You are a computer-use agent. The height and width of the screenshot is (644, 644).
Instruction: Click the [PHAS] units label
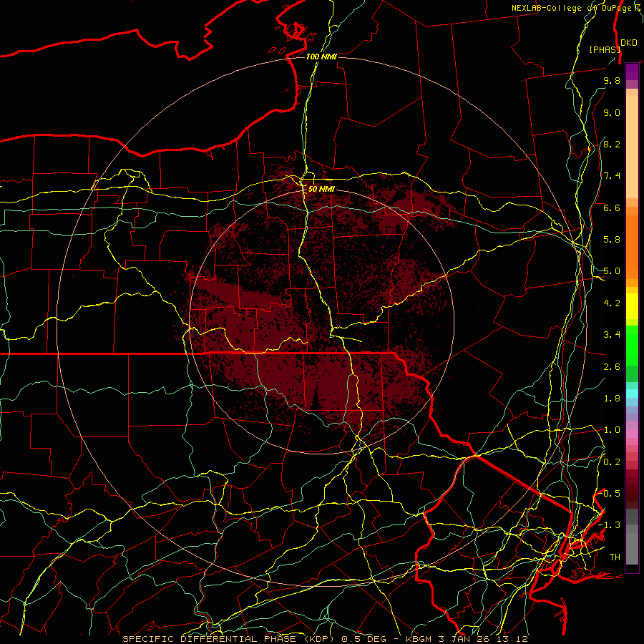point(605,49)
